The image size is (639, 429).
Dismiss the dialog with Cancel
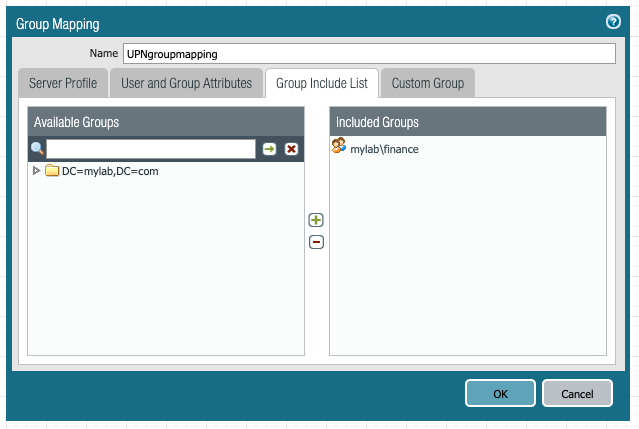tap(577, 393)
